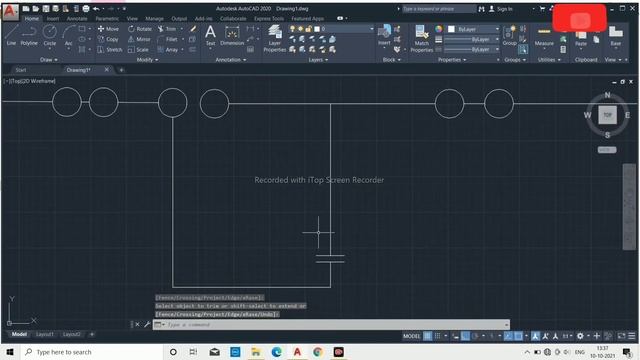Expand the Annotation panel
Image resolution: width=640 pixels, height=360 pixels.
click(x=231, y=60)
